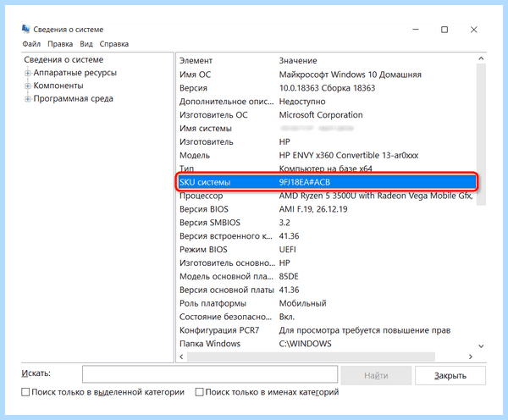Screen dimensions: 508x420
Task: Click the Закрыть button
Action: point(450,375)
